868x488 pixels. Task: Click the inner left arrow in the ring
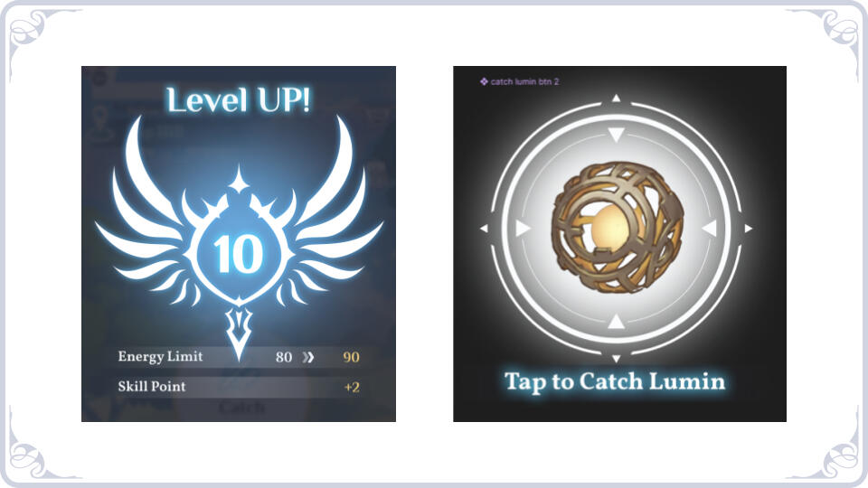(524, 228)
